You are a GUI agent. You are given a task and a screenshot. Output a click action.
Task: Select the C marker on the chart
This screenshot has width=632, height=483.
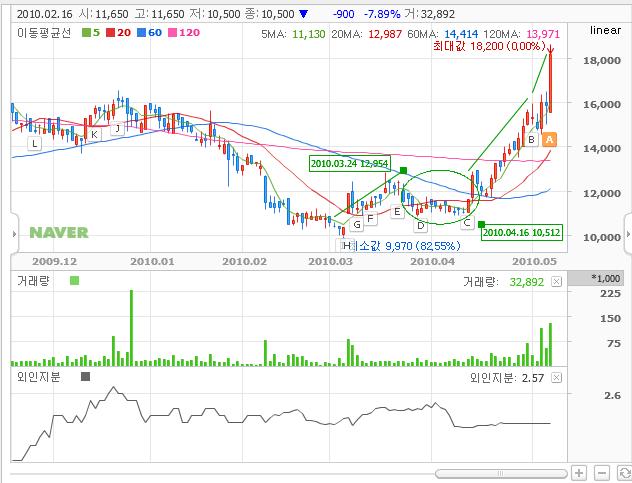(466, 222)
